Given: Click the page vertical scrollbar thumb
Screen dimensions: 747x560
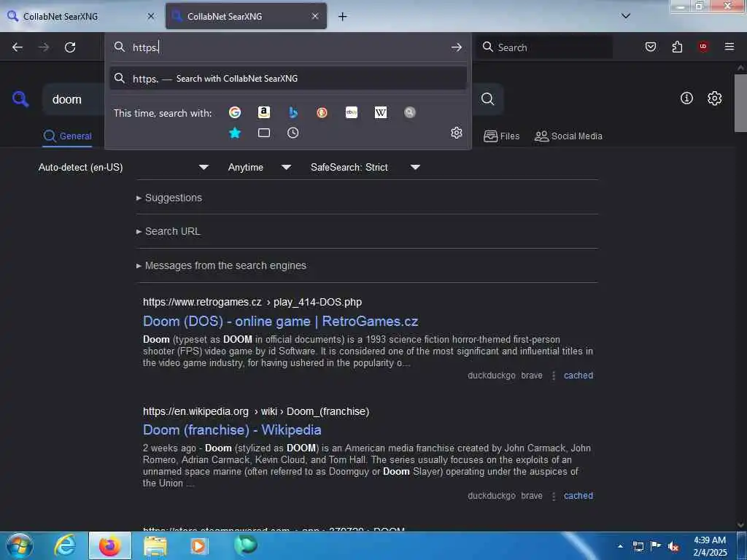Looking at the screenshot, I should tap(740, 102).
